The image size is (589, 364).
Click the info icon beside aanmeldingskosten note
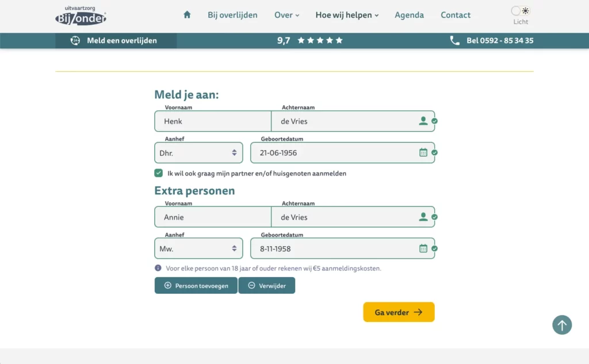[x=158, y=268]
